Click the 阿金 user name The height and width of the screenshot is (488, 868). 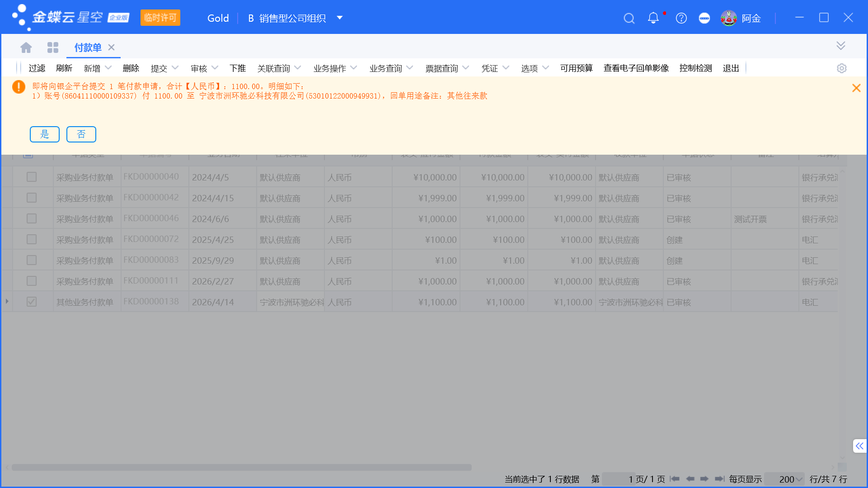(751, 19)
